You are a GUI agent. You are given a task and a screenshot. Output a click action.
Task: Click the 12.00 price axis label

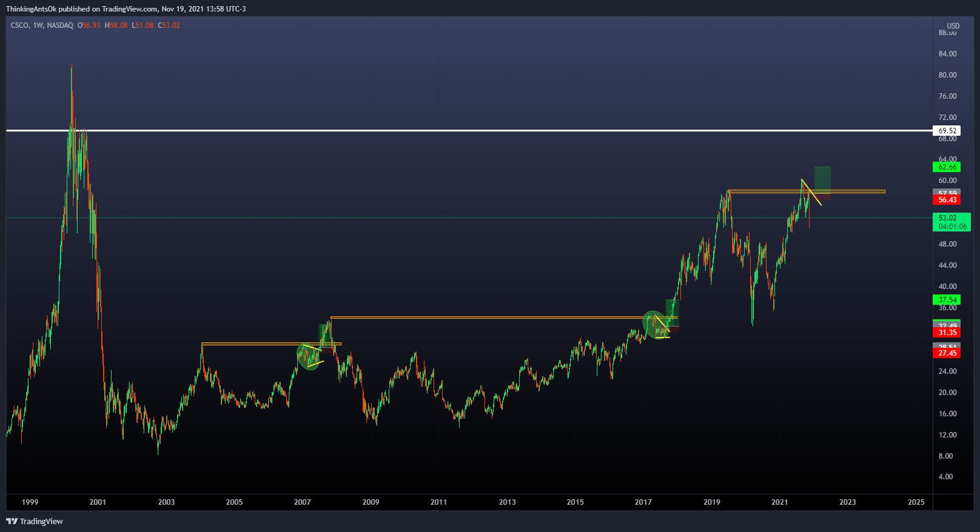(x=947, y=435)
